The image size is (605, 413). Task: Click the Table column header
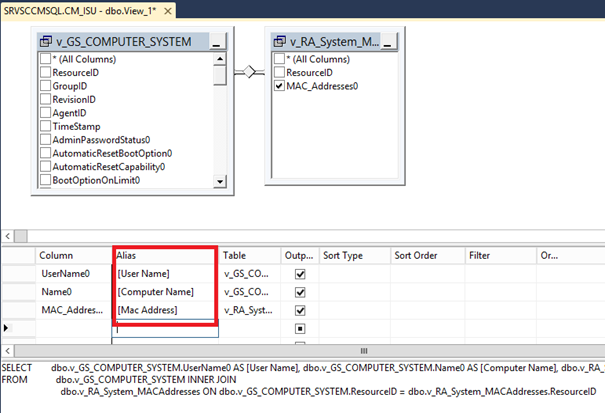click(250, 256)
